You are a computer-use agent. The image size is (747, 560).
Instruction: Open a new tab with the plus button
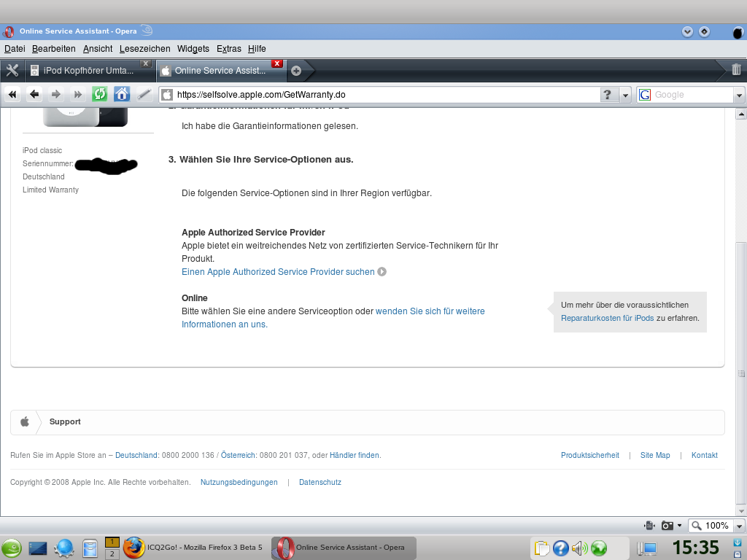(296, 71)
